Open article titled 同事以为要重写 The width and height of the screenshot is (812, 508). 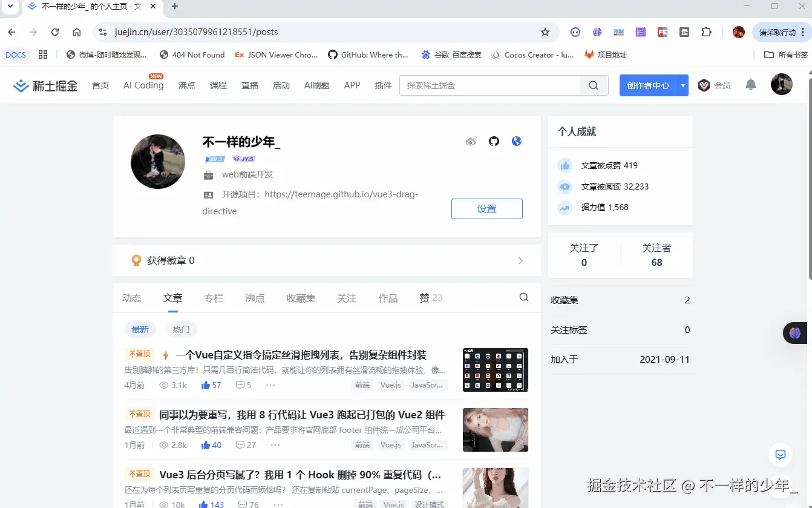tap(302, 415)
